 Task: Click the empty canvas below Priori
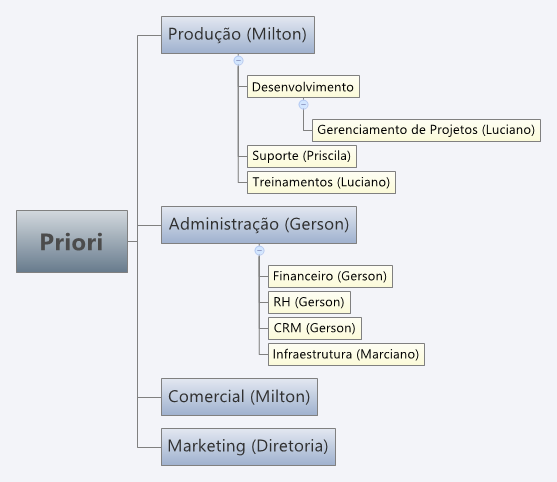71,355
